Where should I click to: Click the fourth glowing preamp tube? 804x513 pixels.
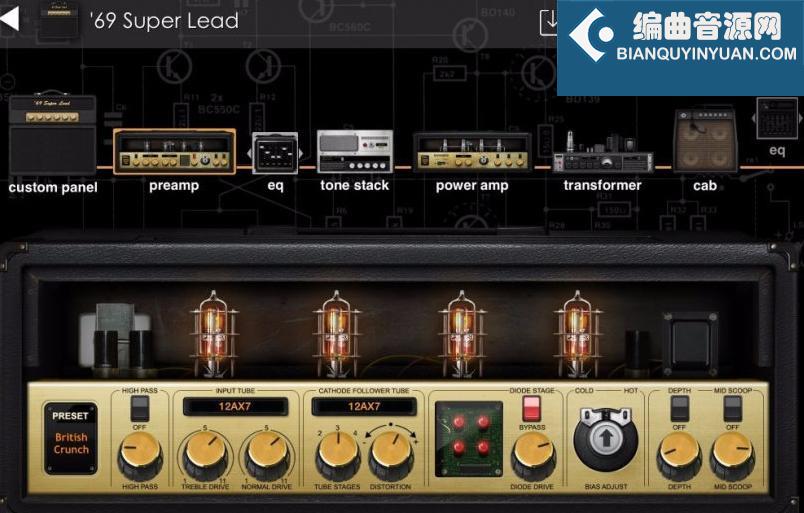tap(578, 333)
